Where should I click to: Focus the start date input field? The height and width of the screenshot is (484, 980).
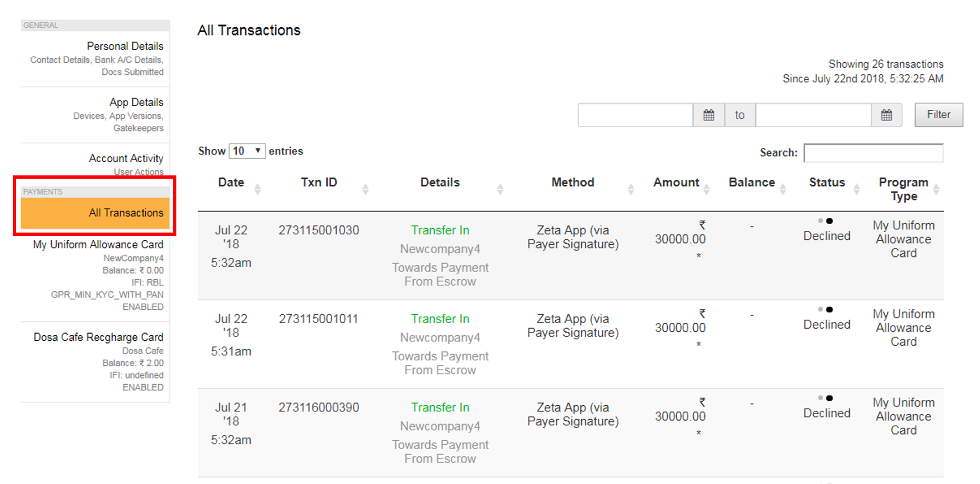click(x=635, y=115)
